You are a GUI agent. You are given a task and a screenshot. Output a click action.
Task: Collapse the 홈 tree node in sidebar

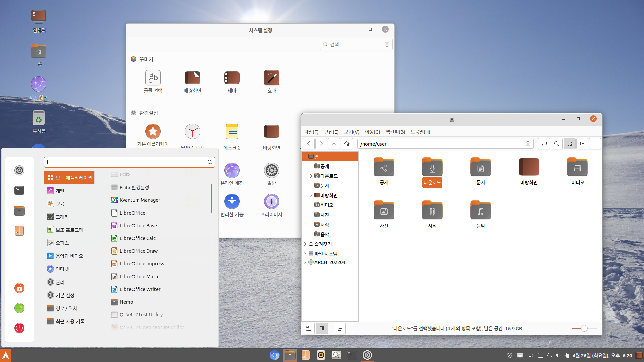click(305, 157)
